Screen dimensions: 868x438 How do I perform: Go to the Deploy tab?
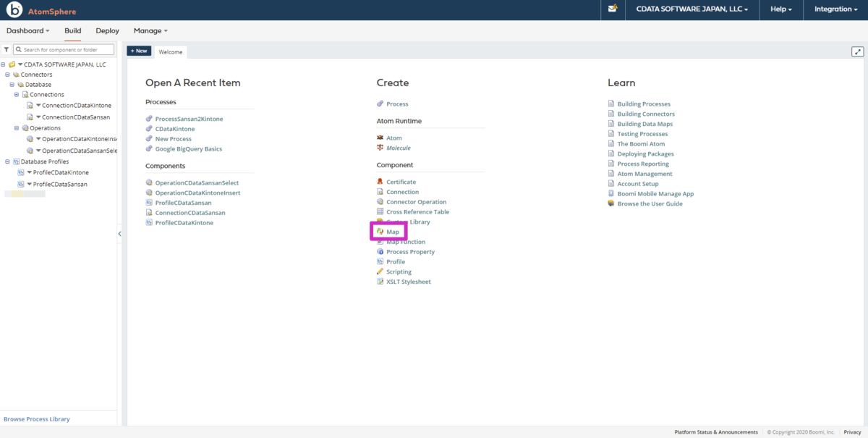107,31
